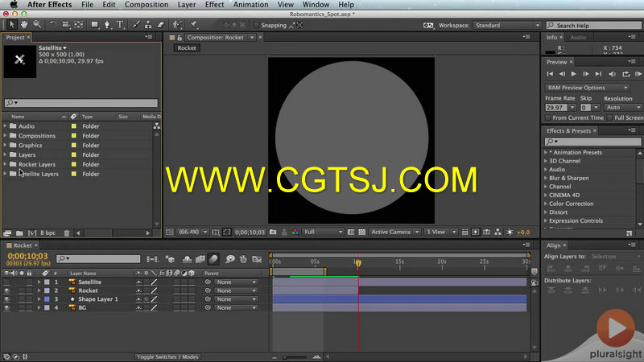Expand Animation Presets in Effects
Viewport: 644px width, 362px height.
(x=546, y=152)
